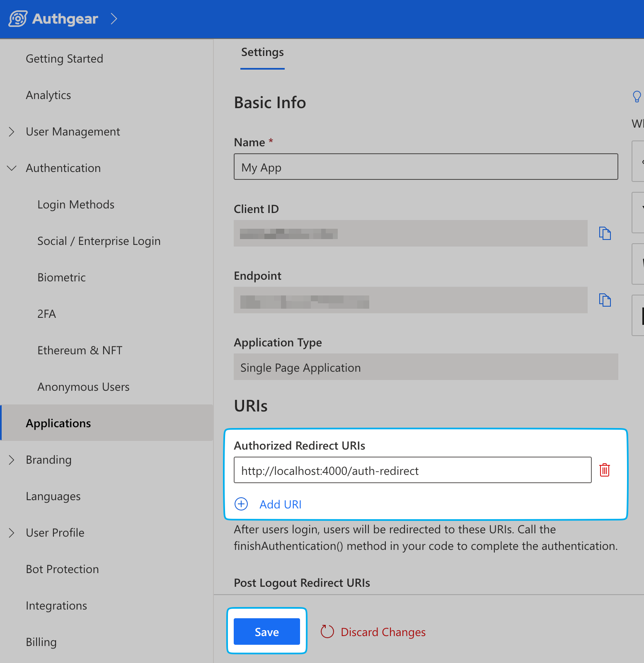The image size is (644, 663).
Task: Collapse the Authentication section
Action: click(x=12, y=168)
